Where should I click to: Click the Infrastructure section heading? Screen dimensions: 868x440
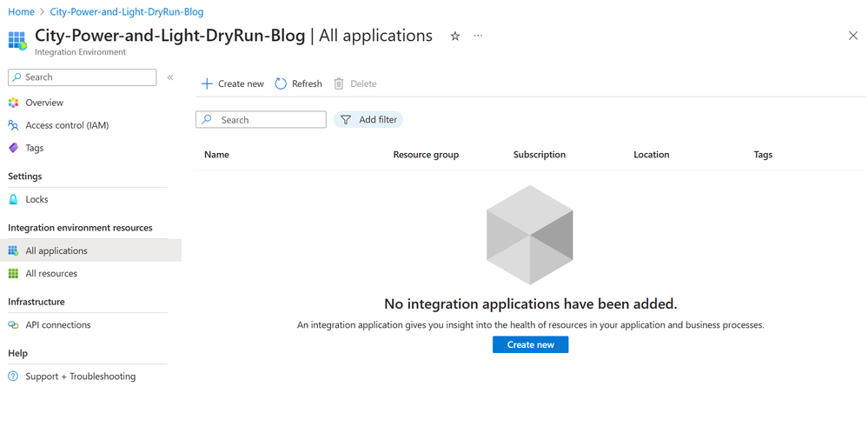[36, 302]
